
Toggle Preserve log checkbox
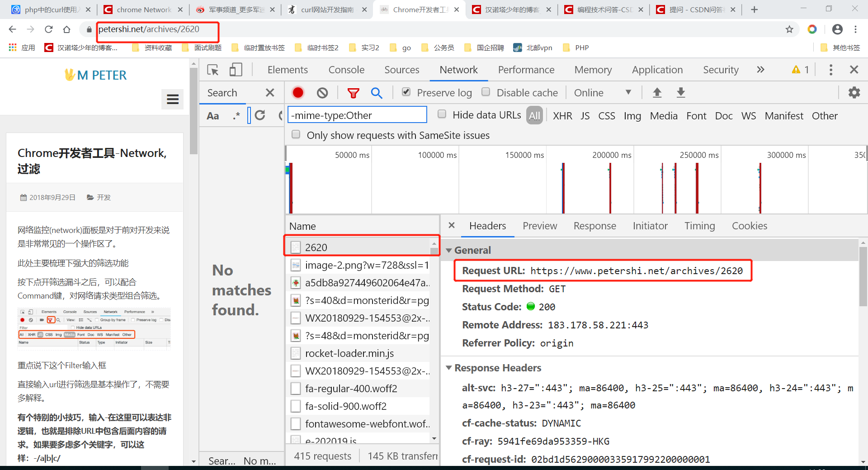[406, 92]
